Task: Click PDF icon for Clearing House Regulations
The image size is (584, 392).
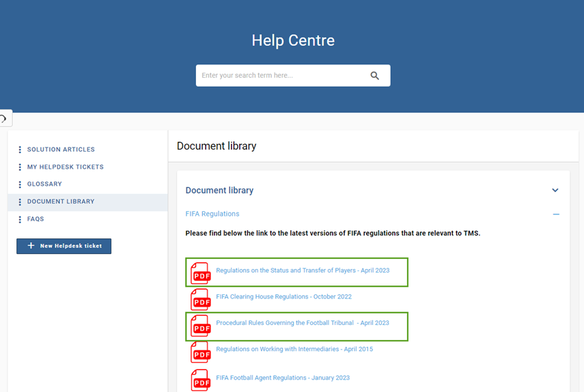Action: click(201, 299)
